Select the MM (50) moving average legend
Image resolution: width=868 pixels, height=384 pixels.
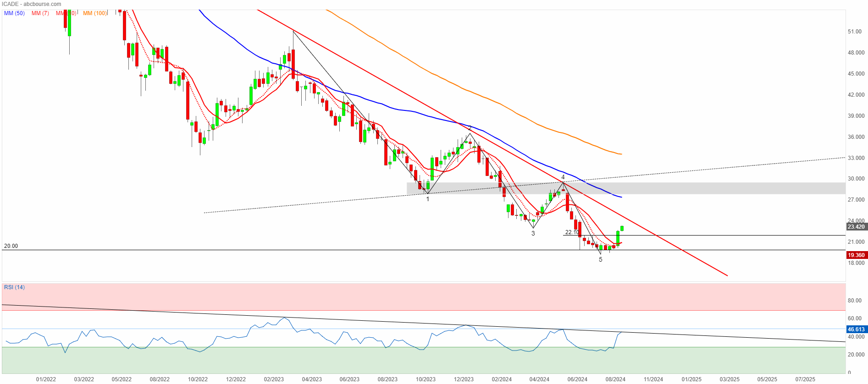[14, 13]
